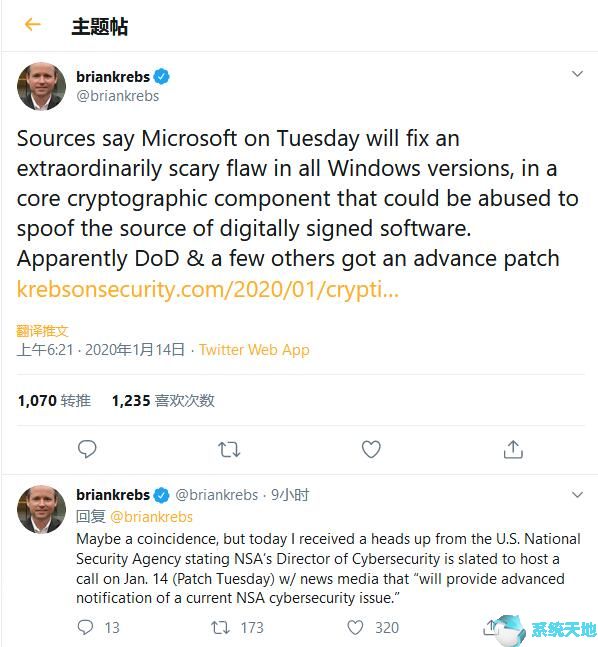598x647 pixels.
Task: View the 1,070 转推 retweets list
Action: pyautogui.click(x=54, y=401)
